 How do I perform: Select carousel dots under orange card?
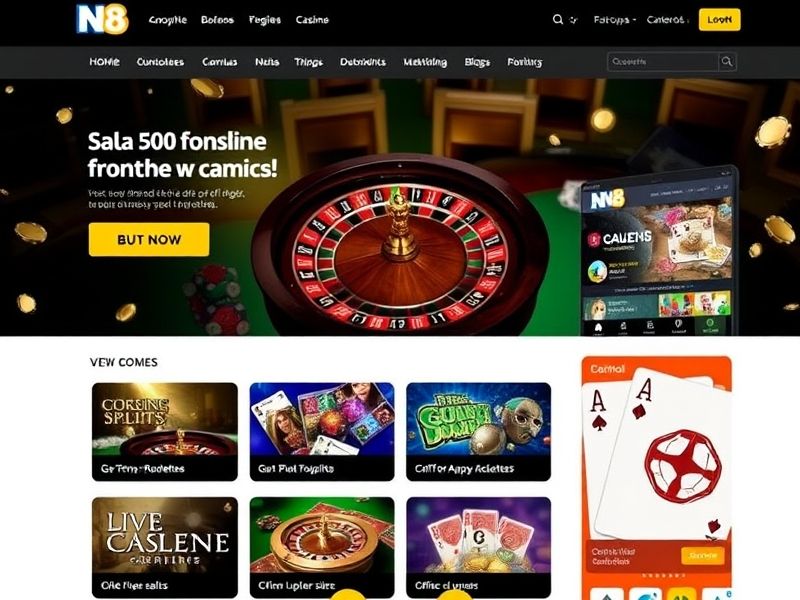[x=663, y=576]
